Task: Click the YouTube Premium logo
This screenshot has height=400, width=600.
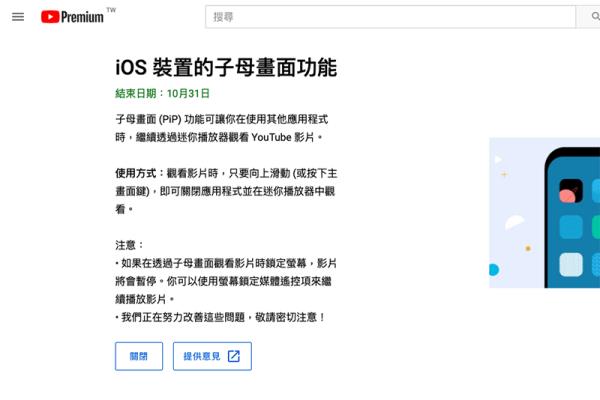Action: (x=72, y=17)
